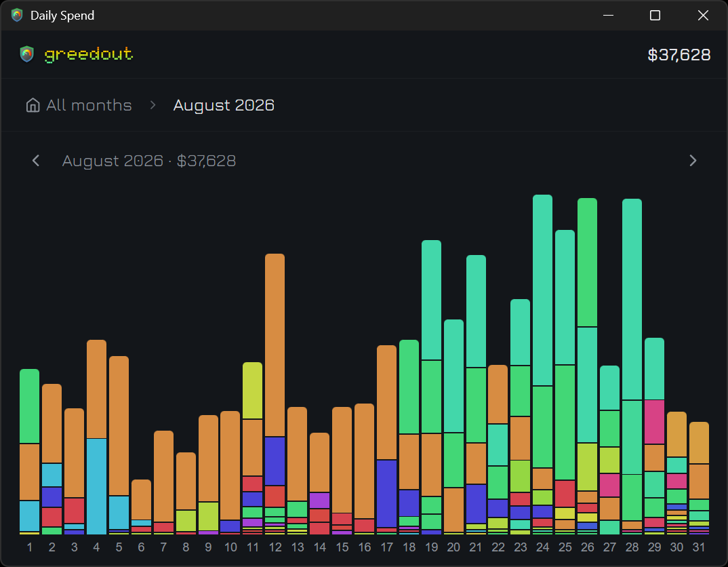
Task: Close the Daily Spend window
Action: (x=703, y=16)
